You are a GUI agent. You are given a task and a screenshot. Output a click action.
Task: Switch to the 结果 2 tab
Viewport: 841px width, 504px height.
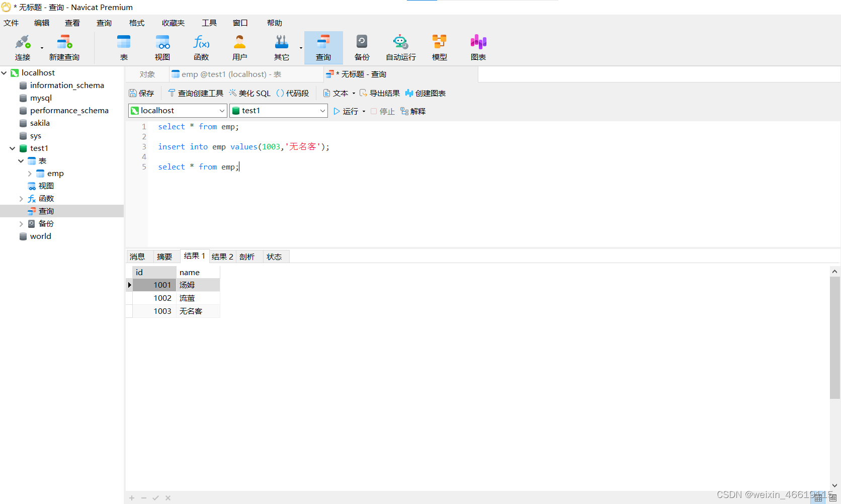point(222,257)
